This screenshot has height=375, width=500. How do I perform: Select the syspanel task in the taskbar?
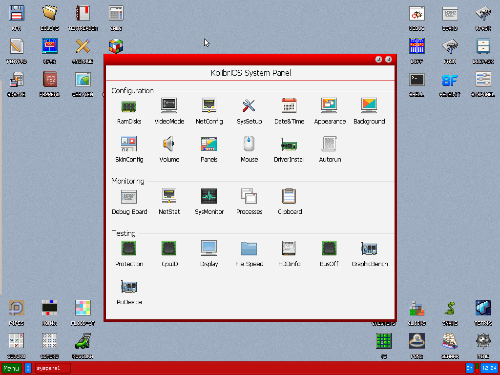pos(53,368)
